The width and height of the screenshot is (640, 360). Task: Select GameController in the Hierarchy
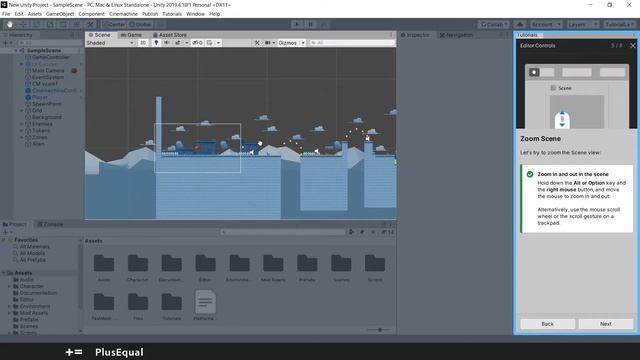(x=51, y=57)
